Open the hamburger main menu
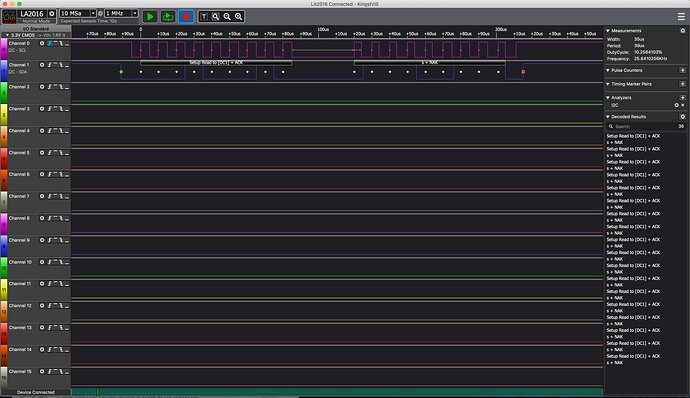Screen dimensions: 690x398 point(681,17)
